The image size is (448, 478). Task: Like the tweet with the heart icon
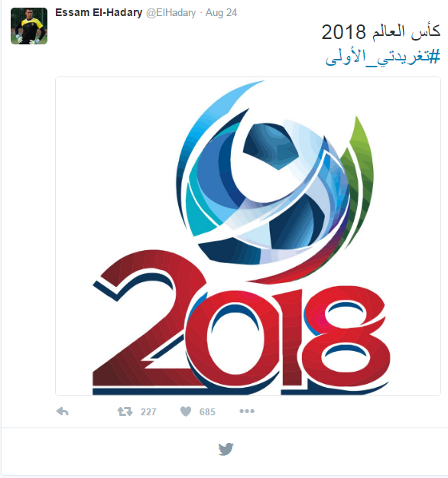(x=186, y=411)
